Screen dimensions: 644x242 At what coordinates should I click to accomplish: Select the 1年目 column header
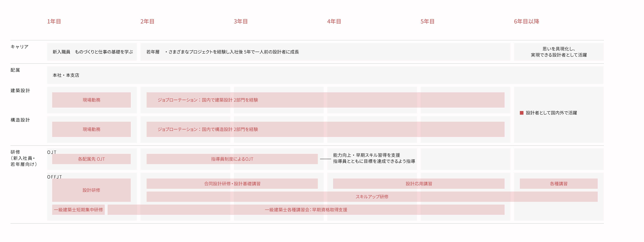pyautogui.click(x=54, y=21)
